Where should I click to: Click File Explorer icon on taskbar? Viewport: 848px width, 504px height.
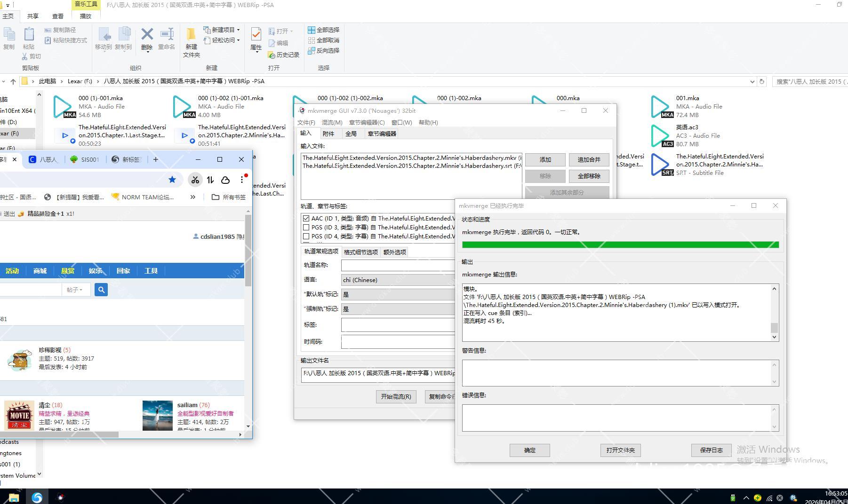pos(13,497)
